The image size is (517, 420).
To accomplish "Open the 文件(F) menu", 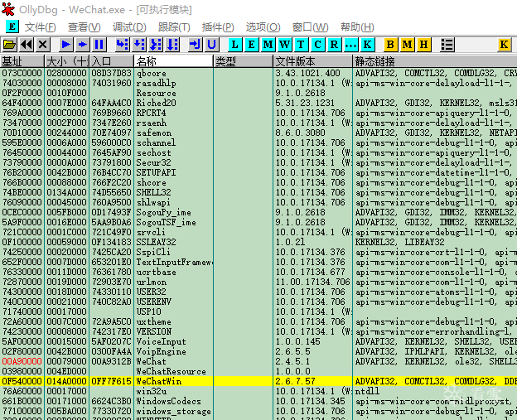I will (41, 27).
